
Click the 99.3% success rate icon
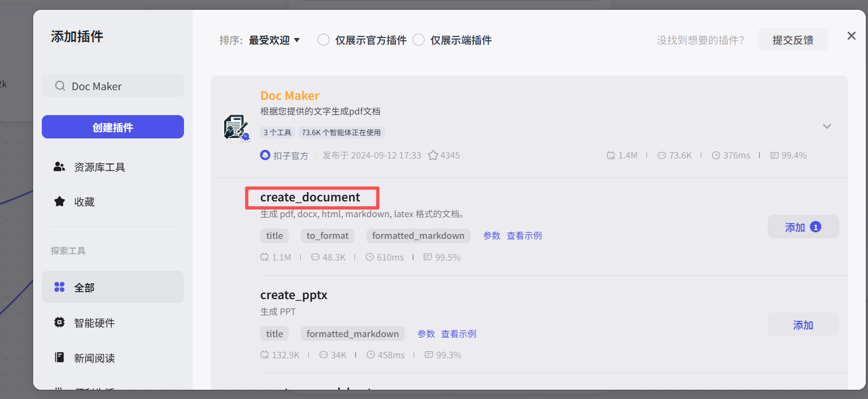[429, 354]
